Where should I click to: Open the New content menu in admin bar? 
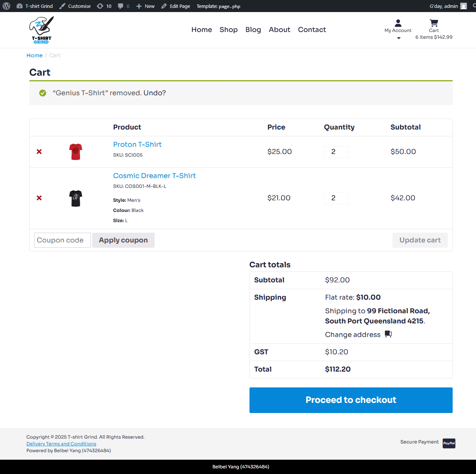click(x=146, y=6)
